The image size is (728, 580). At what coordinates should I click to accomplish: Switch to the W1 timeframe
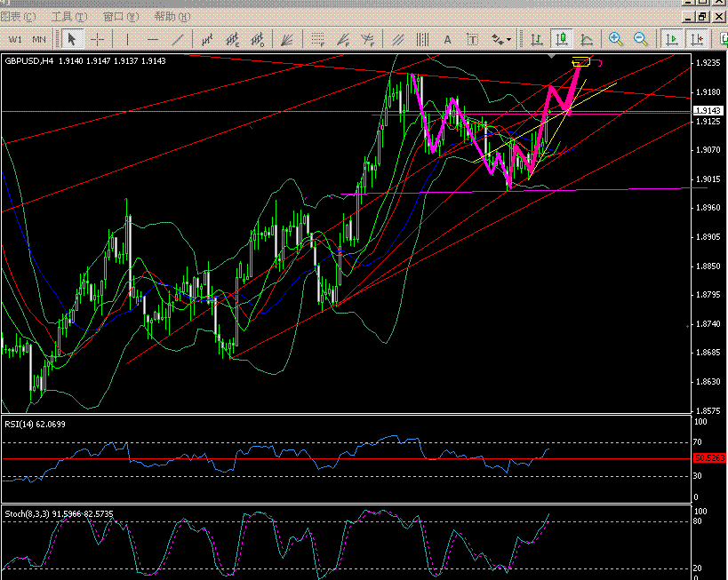(x=16, y=39)
